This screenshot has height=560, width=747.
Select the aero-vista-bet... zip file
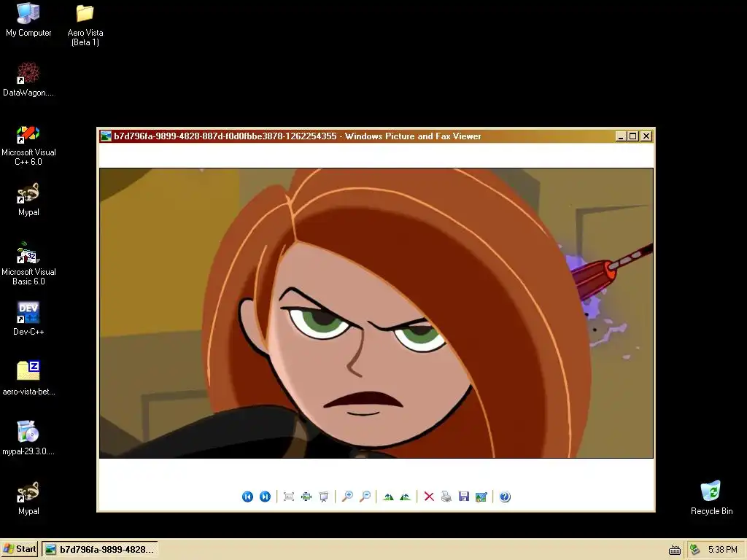click(28, 378)
